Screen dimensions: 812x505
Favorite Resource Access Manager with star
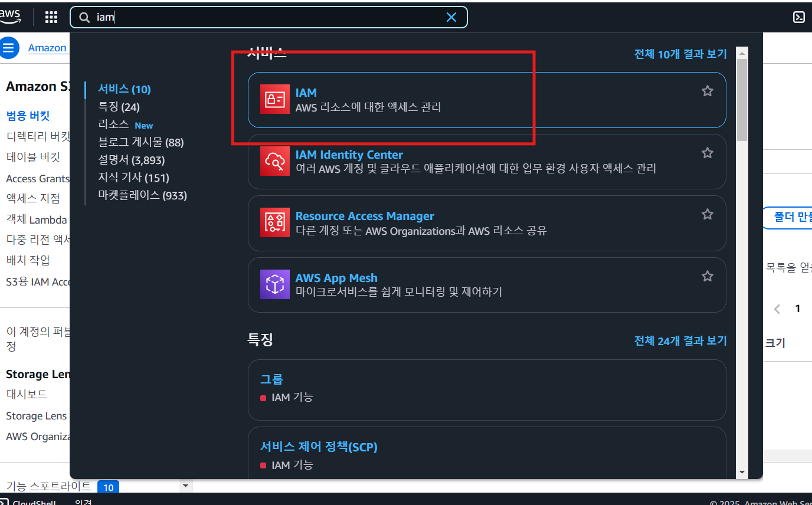pyautogui.click(x=708, y=214)
